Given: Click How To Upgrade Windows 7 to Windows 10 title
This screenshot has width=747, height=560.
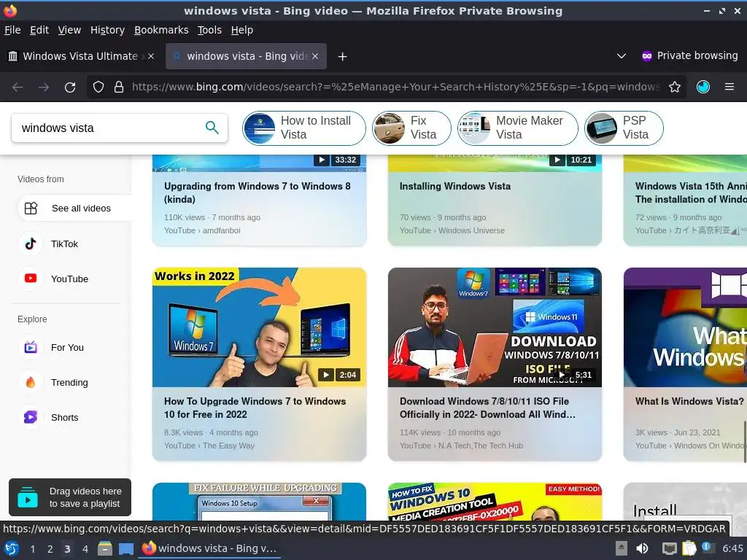Looking at the screenshot, I should click(x=255, y=408).
